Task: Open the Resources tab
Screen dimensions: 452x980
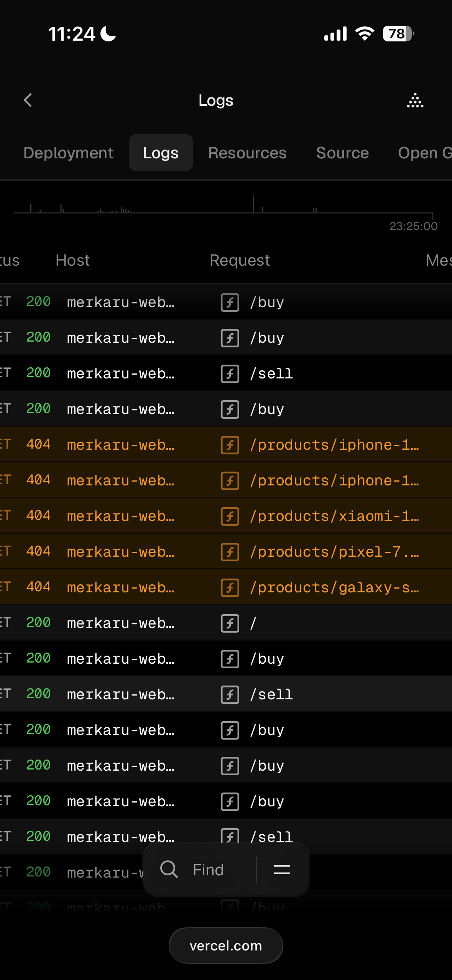Action: 247,153
